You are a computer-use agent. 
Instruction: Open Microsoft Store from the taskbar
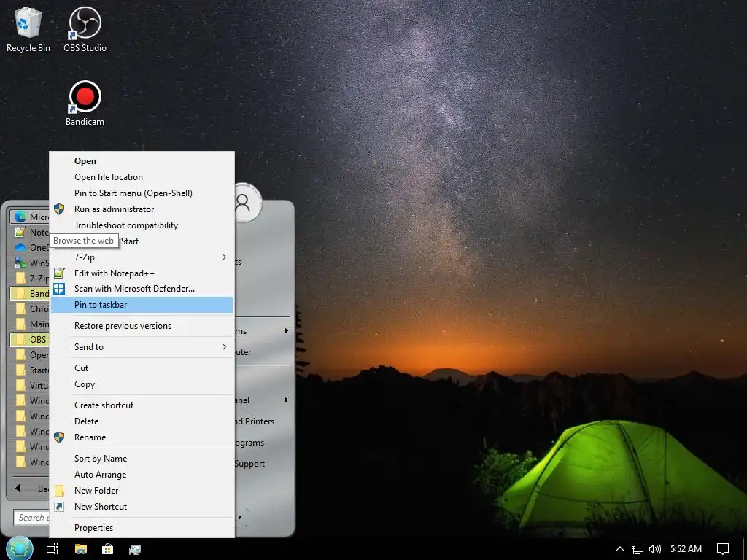point(108,549)
